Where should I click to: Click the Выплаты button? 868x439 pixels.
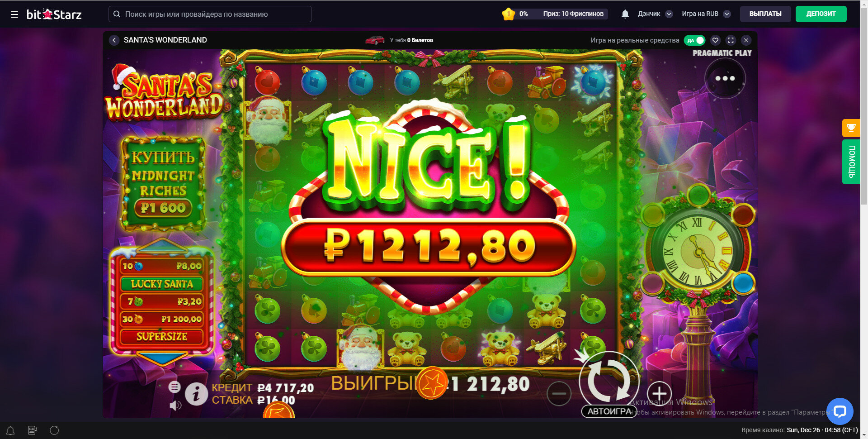click(x=765, y=14)
